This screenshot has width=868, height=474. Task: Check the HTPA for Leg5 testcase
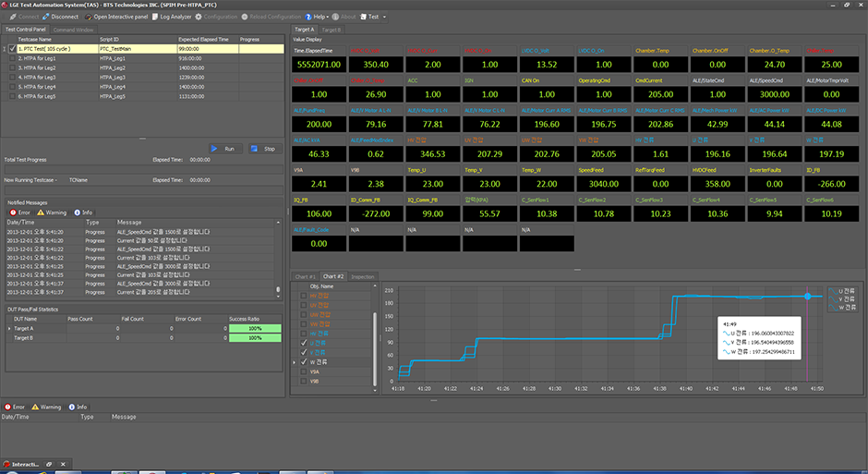pos(12,96)
